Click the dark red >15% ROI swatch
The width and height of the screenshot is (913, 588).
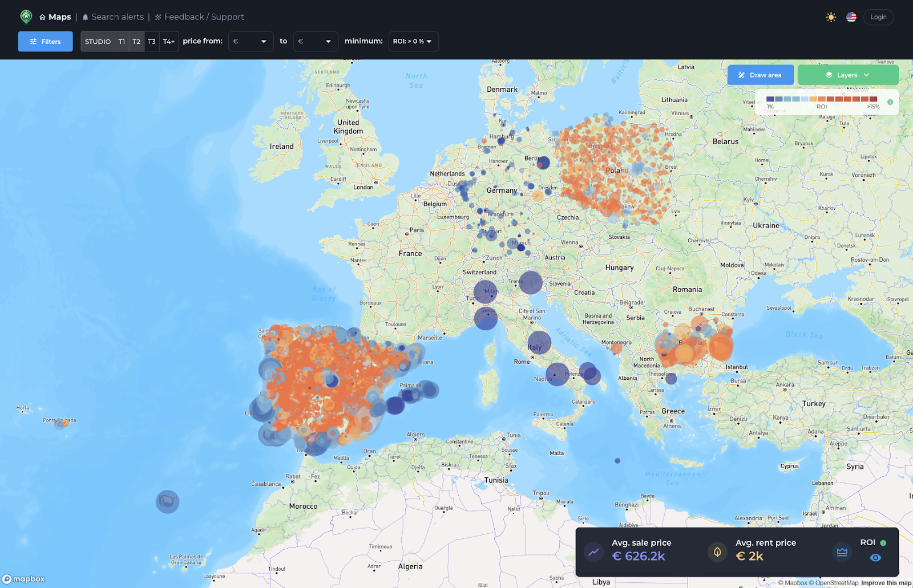[873, 99]
